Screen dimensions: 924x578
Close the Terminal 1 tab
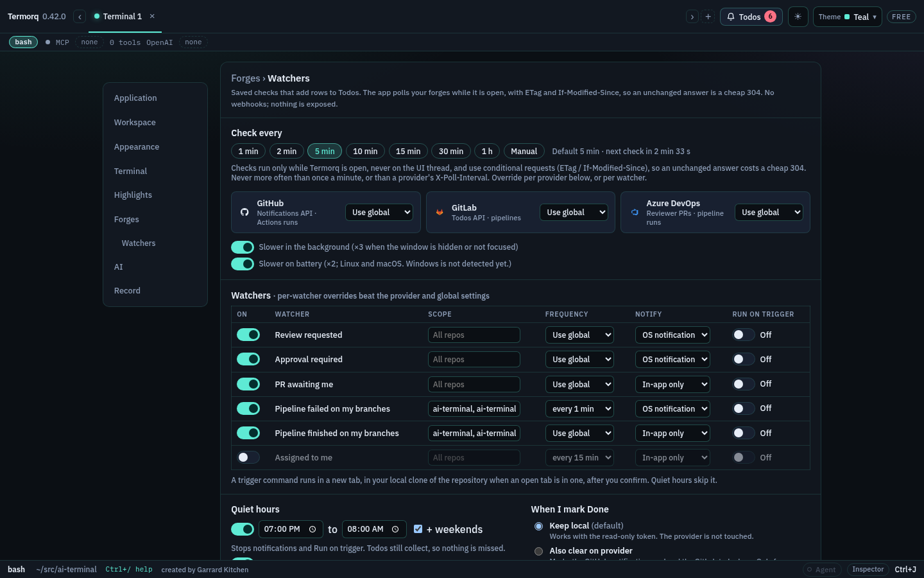click(152, 16)
